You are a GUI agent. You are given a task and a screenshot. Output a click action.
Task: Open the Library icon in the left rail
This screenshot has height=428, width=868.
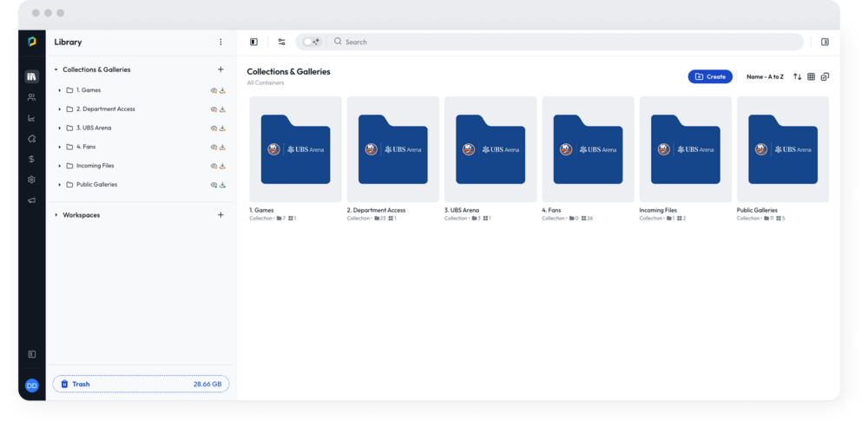coord(31,76)
